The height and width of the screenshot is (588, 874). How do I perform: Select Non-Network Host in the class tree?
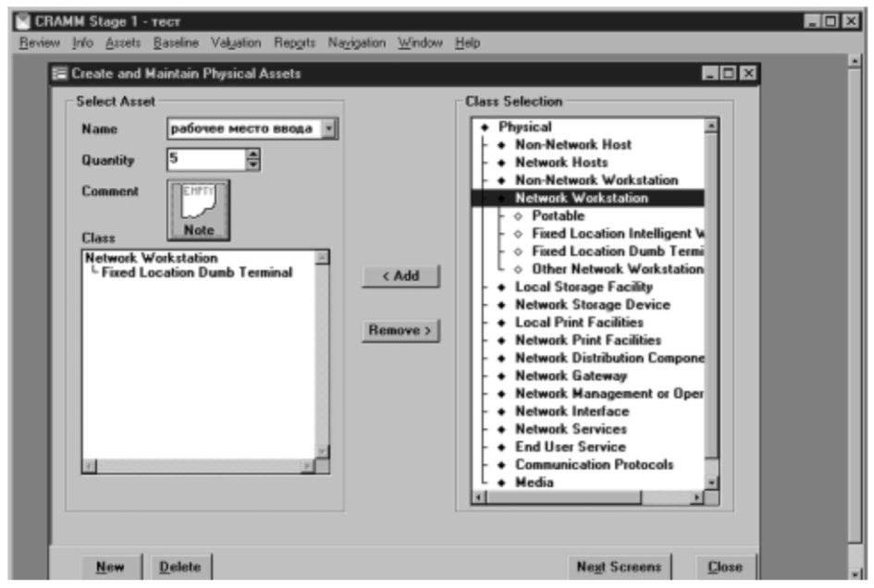click(573, 145)
